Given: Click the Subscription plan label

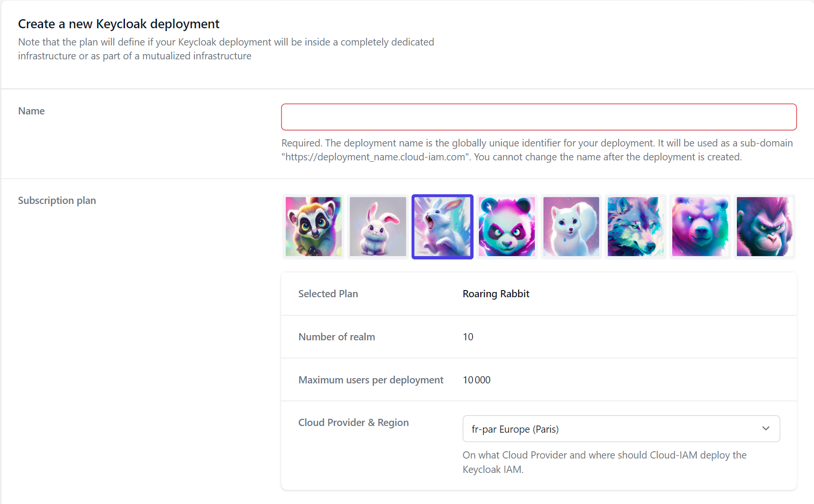Looking at the screenshot, I should (57, 201).
